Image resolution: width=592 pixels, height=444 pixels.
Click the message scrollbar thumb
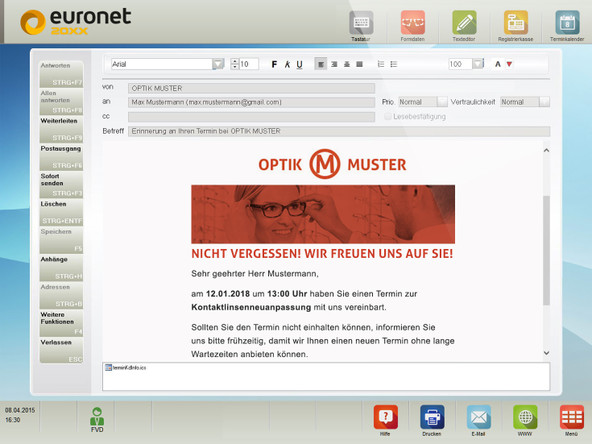tap(546, 250)
